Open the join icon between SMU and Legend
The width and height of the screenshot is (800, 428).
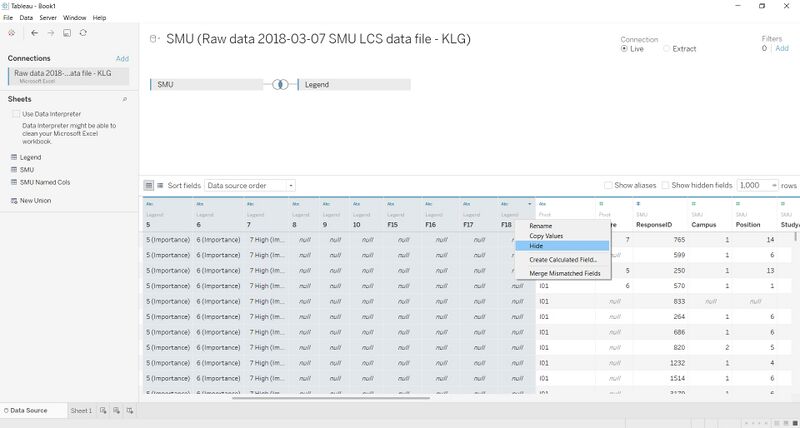click(x=280, y=85)
